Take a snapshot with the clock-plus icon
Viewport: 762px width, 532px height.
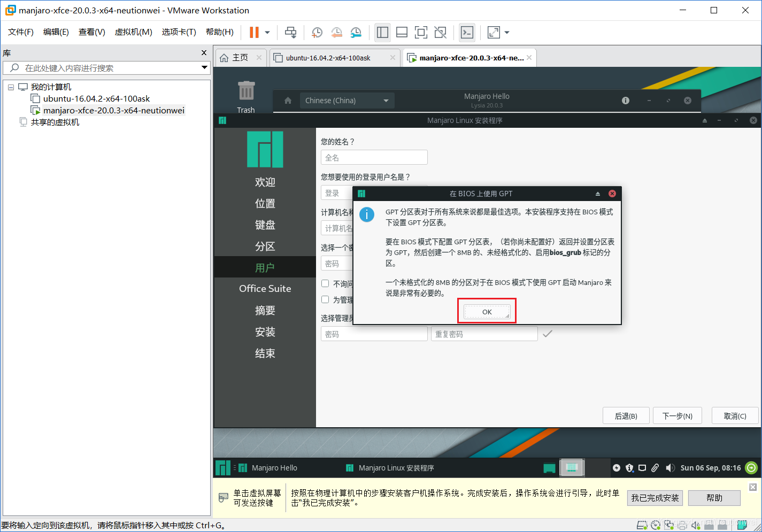coord(317,33)
